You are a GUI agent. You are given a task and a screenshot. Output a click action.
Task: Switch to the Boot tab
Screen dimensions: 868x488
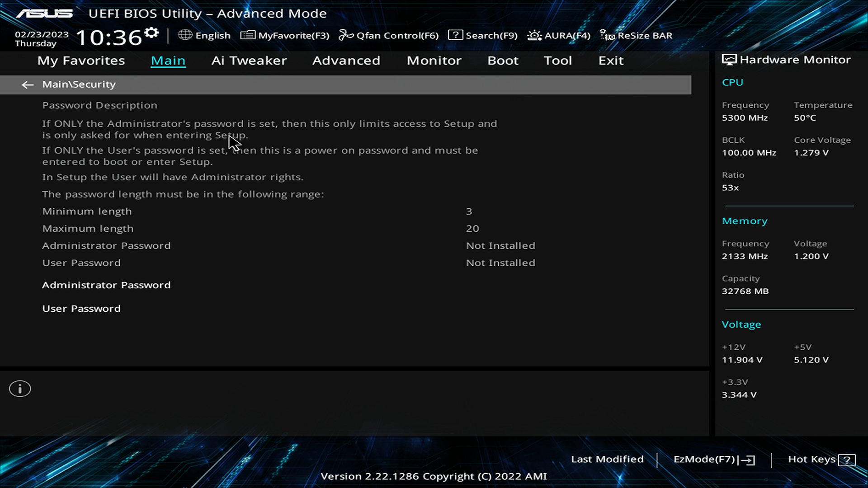(x=503, y=61)
